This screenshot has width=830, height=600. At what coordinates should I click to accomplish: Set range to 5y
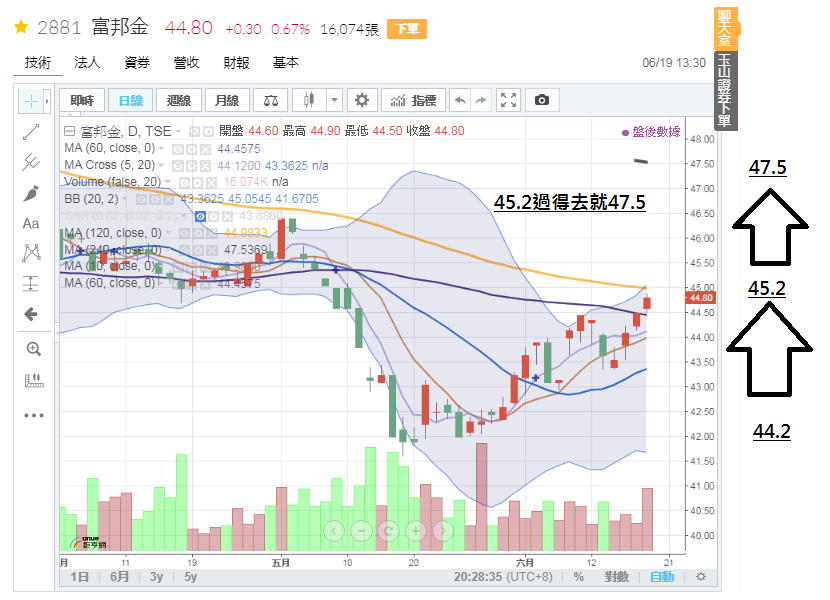[191, 577]
